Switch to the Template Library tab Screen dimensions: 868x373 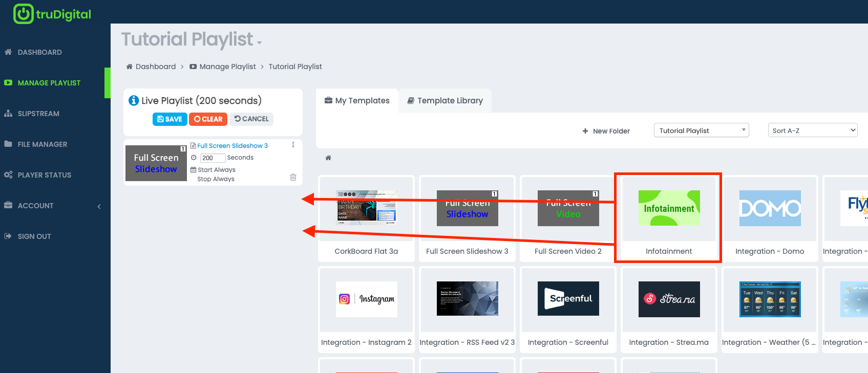(445, 101)
